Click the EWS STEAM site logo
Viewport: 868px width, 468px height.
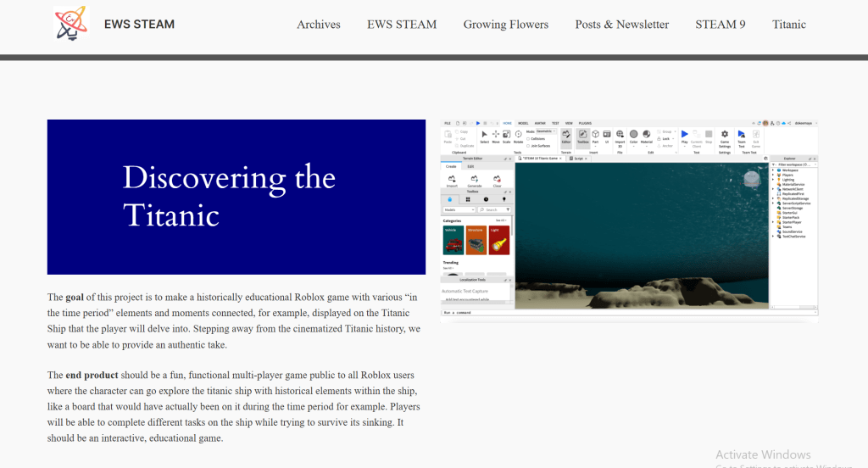pos(70,25)
